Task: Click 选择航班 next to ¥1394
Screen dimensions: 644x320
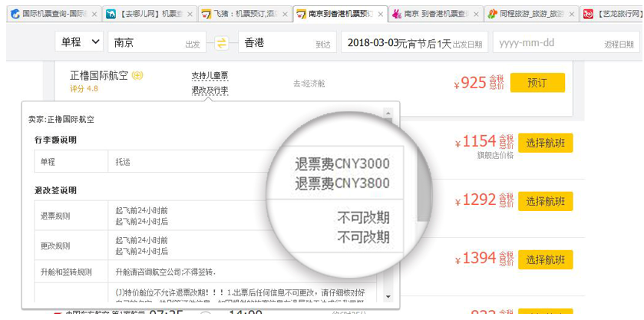Action: 546,259
